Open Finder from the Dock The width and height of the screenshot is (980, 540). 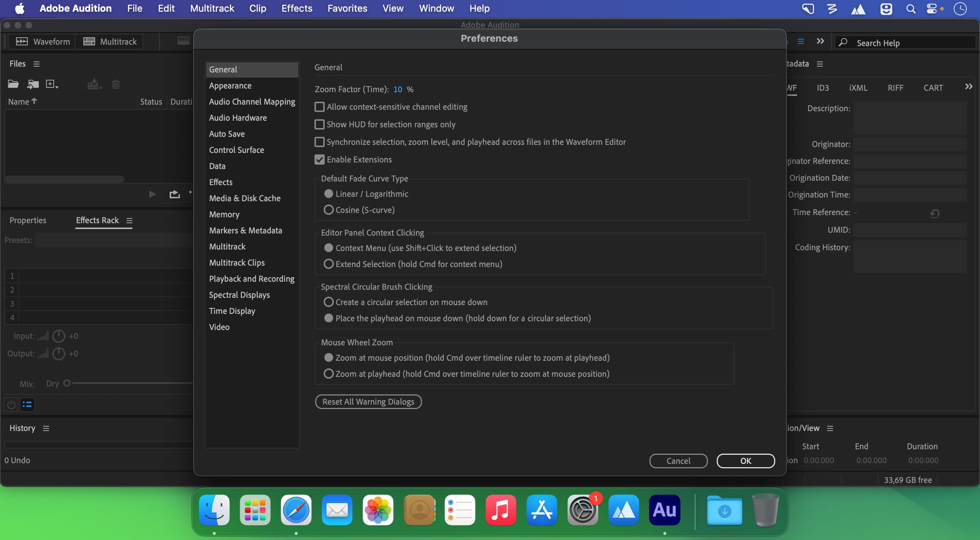214,510
